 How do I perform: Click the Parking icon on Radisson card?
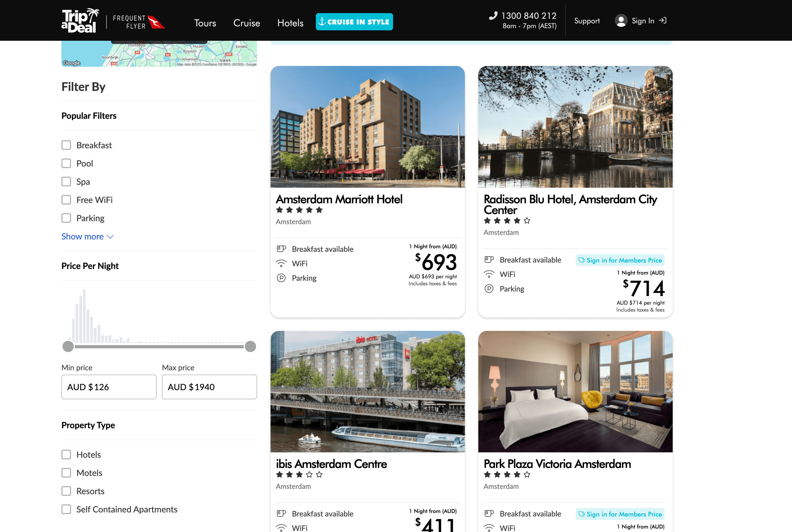click(489, 289)
